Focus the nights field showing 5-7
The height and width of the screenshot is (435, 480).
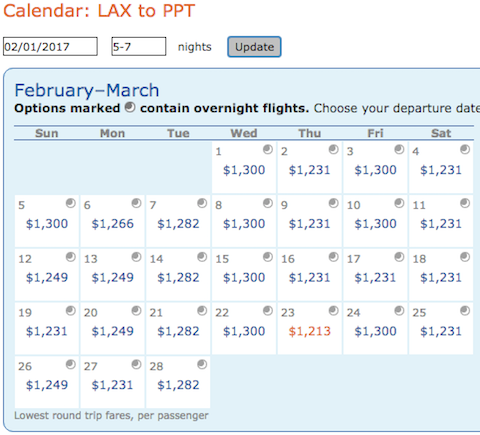(x=139, y=46)
